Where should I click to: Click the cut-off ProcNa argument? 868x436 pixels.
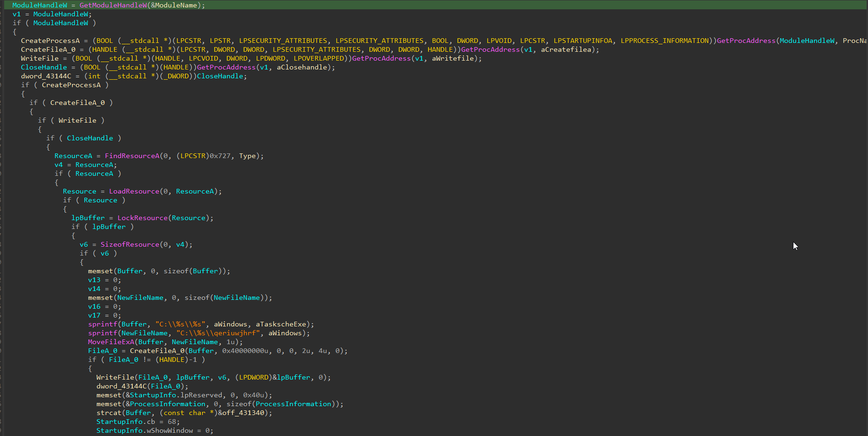[x=855, y=41]
